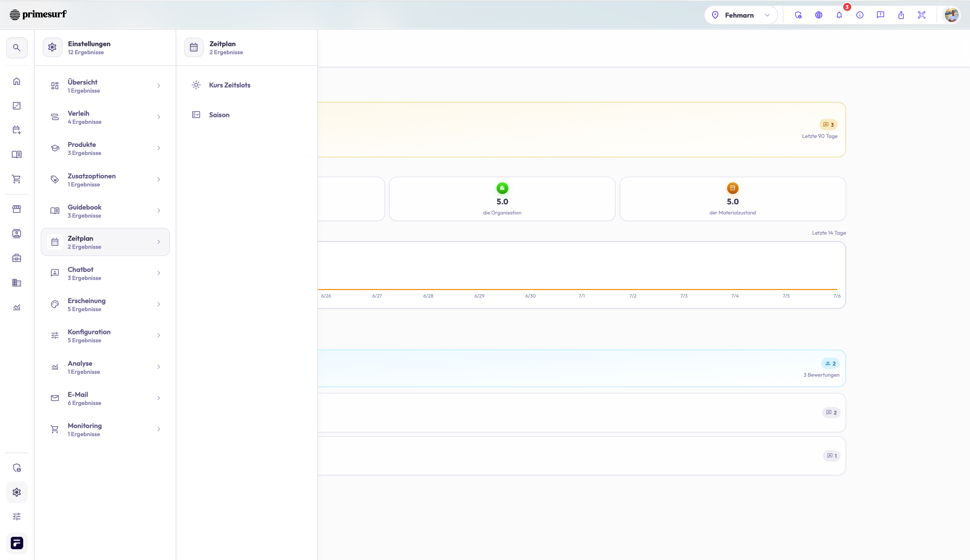Click the blue 2 users badge
Viewport: 970px width, 560px height.
[x=830, y=363]
